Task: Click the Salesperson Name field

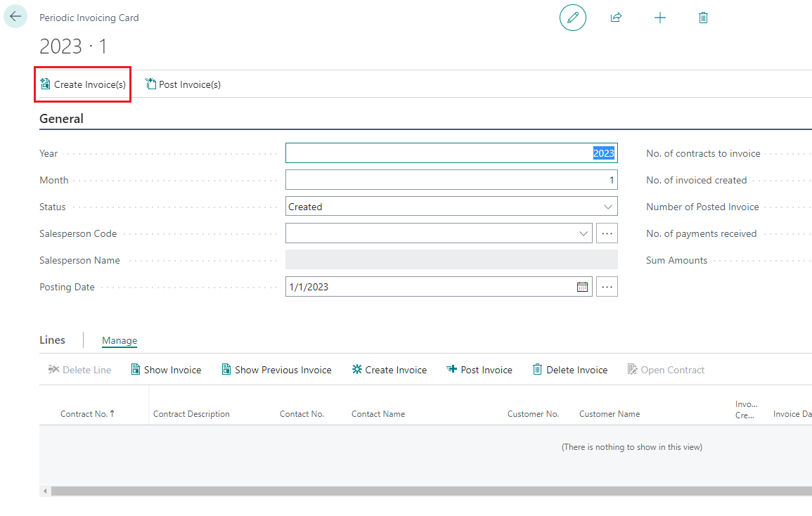Action: (451, 260)
